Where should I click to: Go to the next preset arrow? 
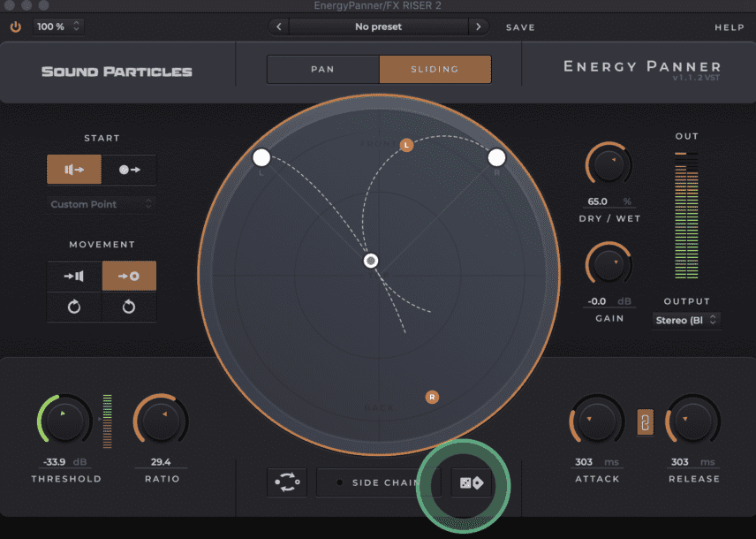(479, 27)
